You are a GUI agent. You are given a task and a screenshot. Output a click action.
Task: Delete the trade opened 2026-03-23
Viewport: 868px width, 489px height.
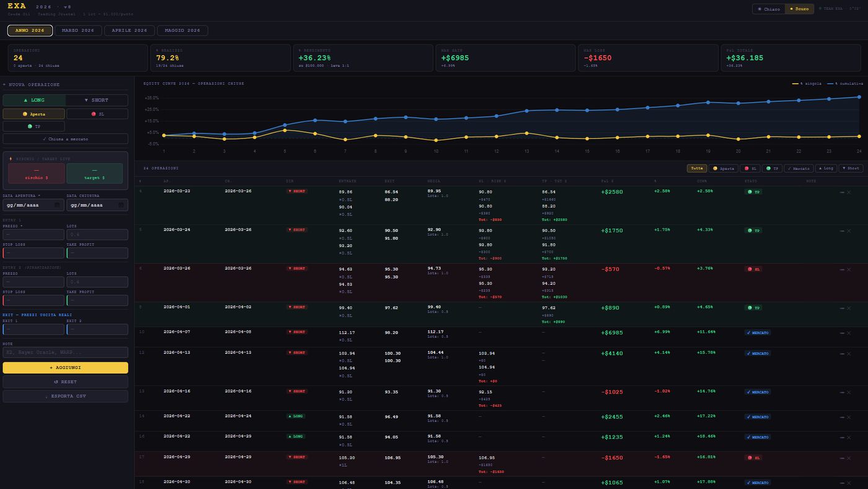coord(849,192)
